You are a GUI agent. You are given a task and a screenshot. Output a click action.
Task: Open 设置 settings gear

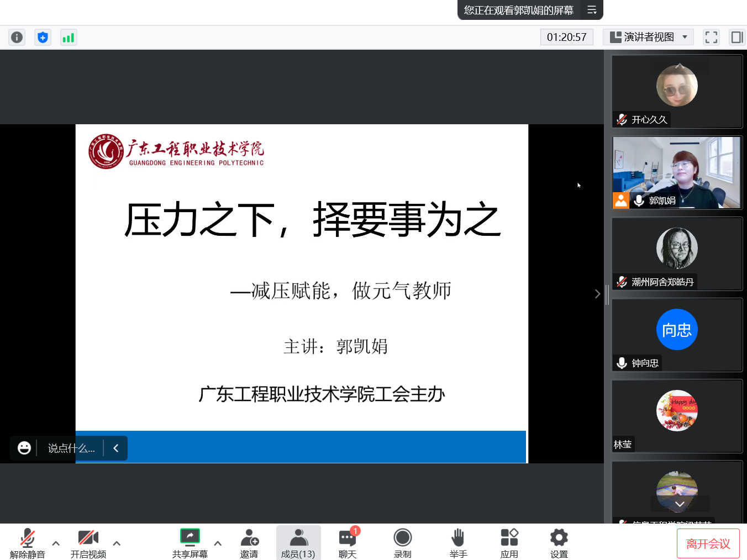[559, 543]
